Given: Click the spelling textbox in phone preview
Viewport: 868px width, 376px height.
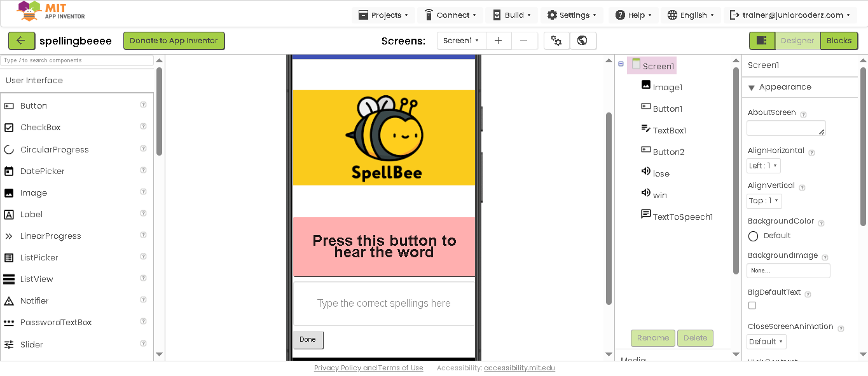Looking at the screenshot, I should [384, 304].
